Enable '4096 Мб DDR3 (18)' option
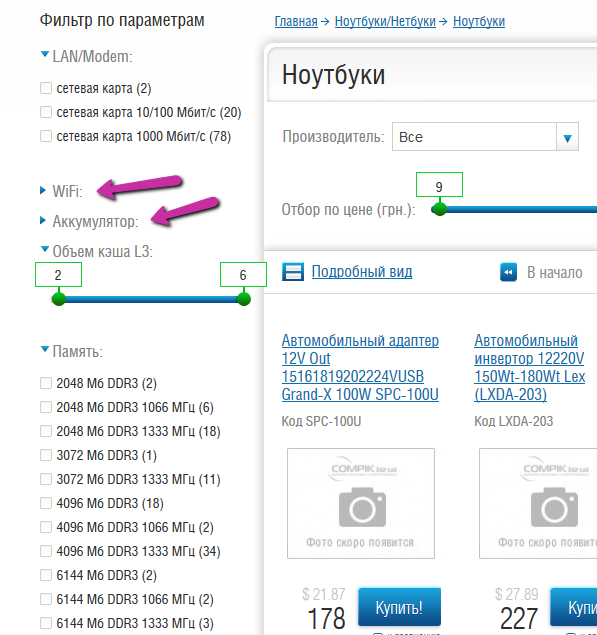The image size is (597, 635). pyautogui.click(x=46, y=503)
